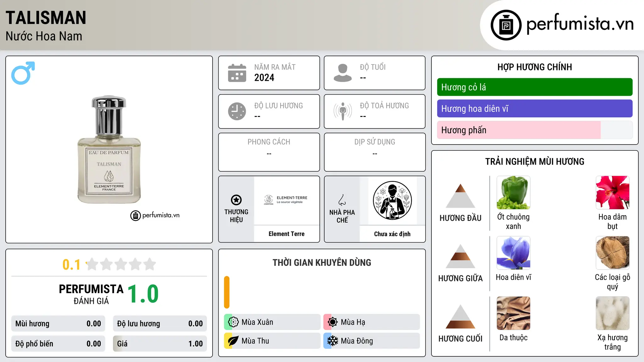Click the five-star rating row
644x362 pixels.
coord(121,264)
